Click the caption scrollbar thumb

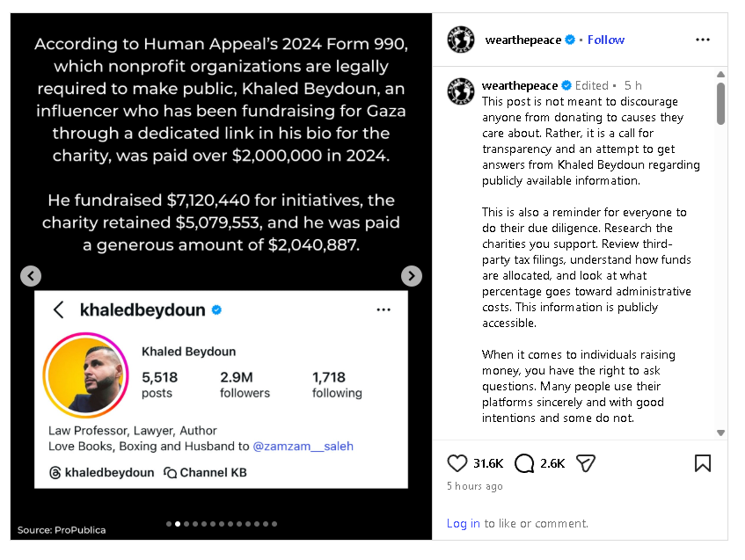pos(720,104)
